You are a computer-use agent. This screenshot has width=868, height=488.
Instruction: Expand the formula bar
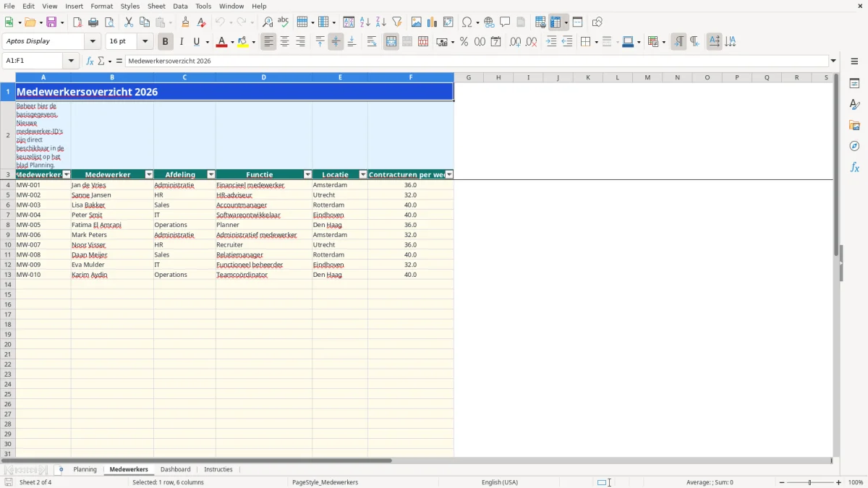(833, 61)
